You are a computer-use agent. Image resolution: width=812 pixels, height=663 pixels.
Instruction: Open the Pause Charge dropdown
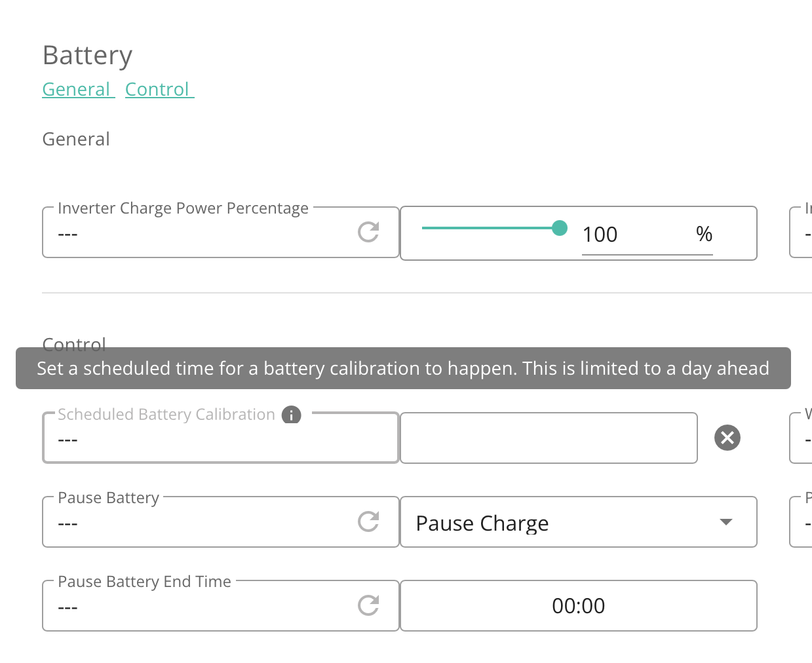(x=579, y=522)
